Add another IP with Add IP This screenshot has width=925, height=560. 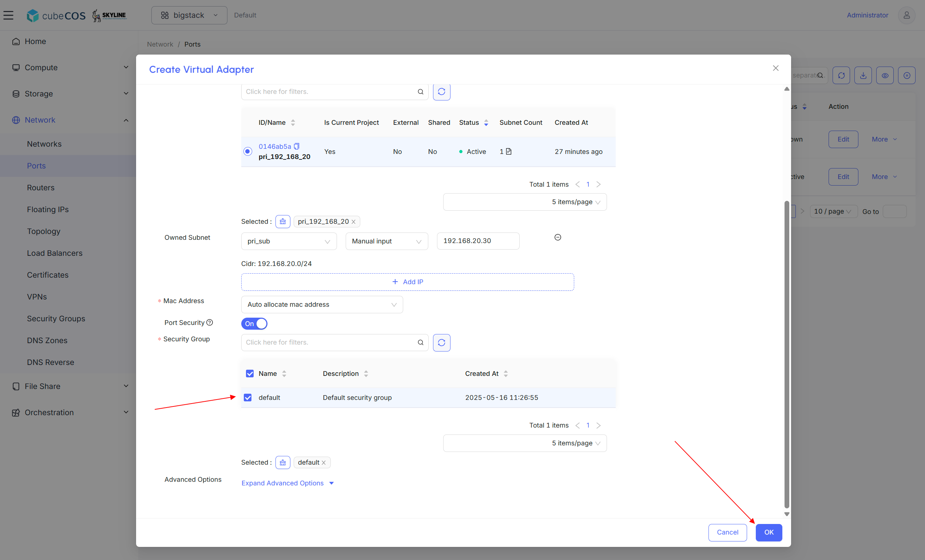pos(407,282)
